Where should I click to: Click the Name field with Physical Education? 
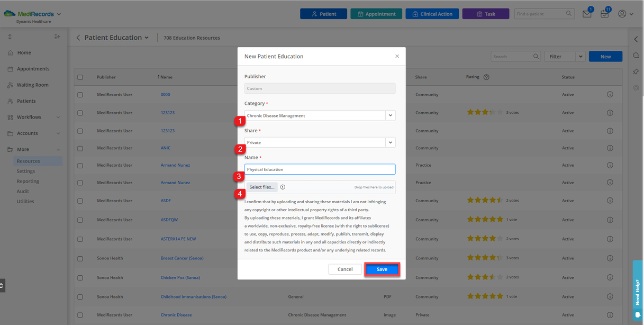[320, 169]
